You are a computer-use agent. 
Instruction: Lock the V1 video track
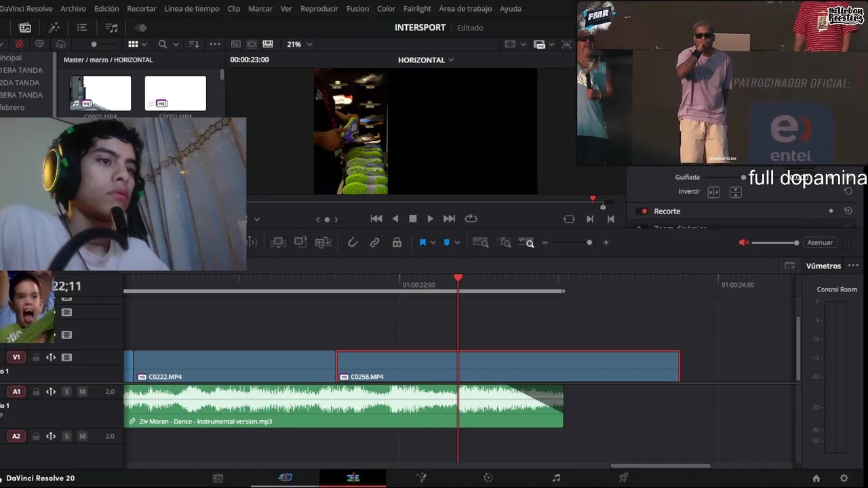click(x=36, y=358)
